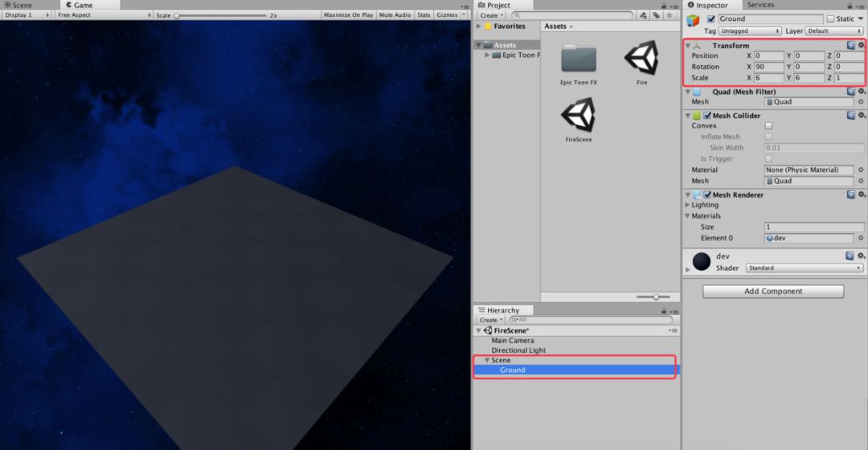Select the Fire scene asset icon
The width and height of the screenshot is (868, 450).
pyautogui.click(x=641, y=58)
